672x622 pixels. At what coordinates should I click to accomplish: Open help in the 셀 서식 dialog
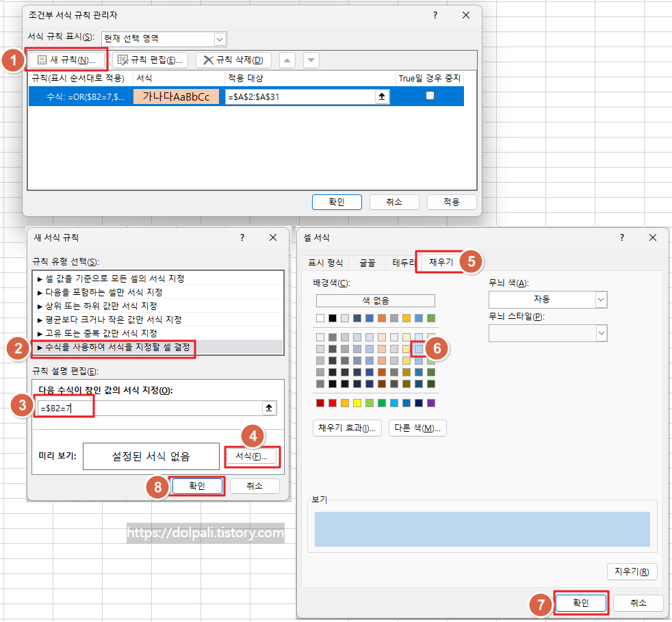[x=622, y=237]
